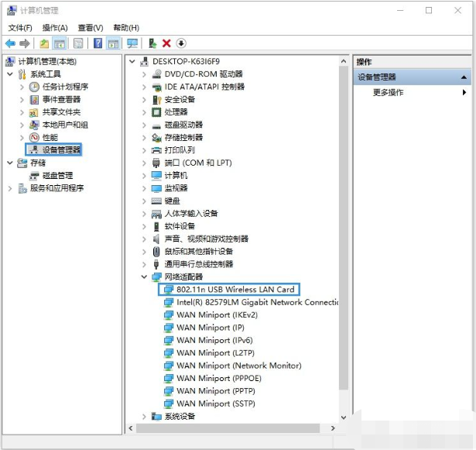Click 更多操作 in the actions pane
Viewport: 476px width, 450px height.
[x=388, y=92]
